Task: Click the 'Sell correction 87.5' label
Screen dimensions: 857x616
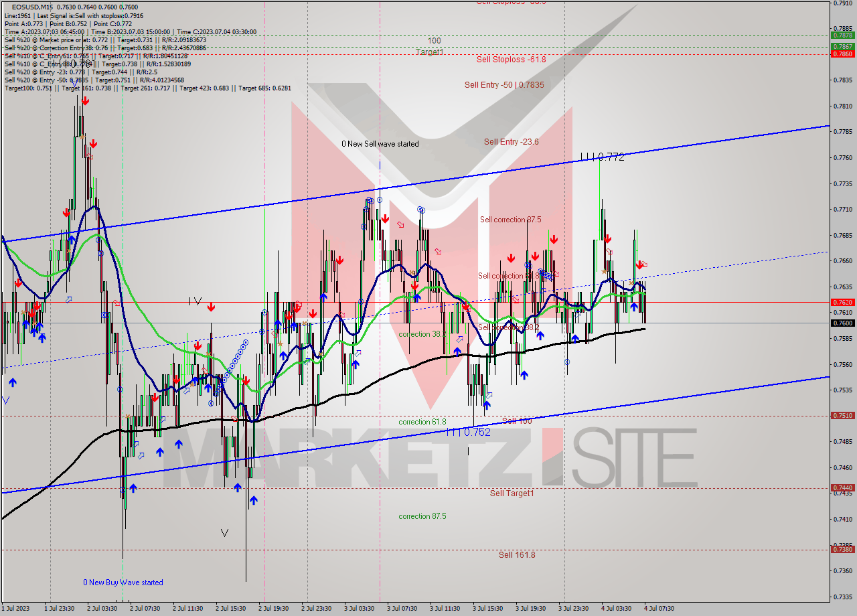Action: point(510,220)
